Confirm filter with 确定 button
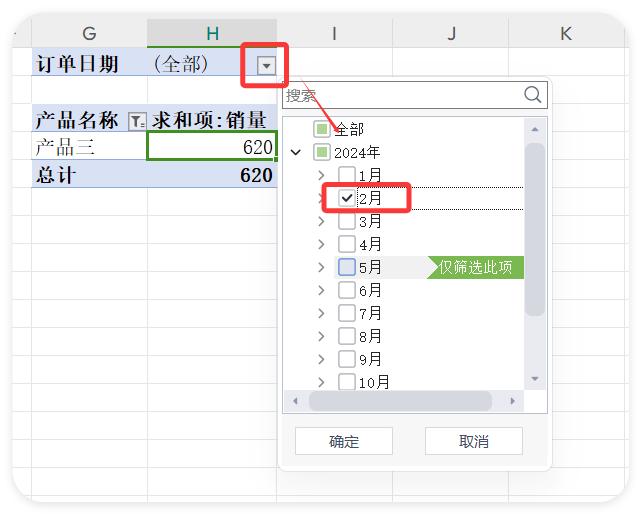The image size is (641, 514). [x=344, y=441]
